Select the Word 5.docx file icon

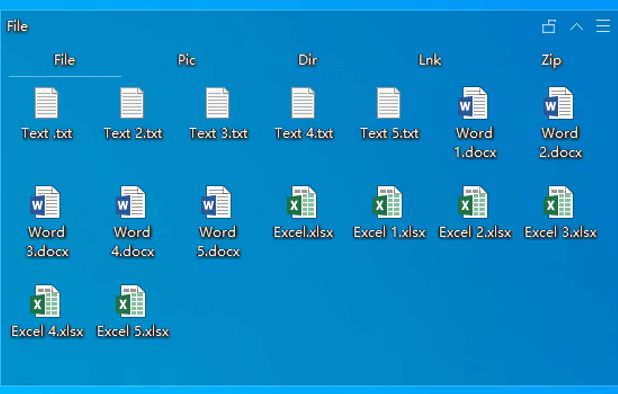click(x=216, y=202)
